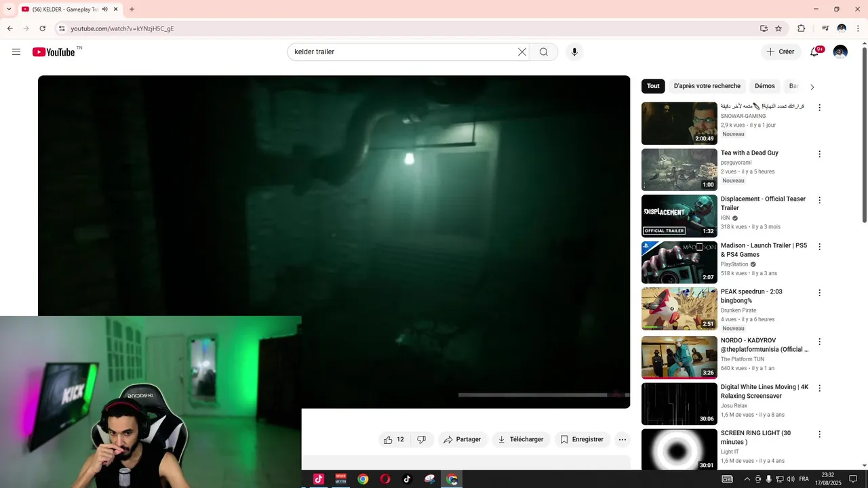Open the Voicemeeter taskbar icon
Image resolution: width=868 pixels, height=488 pixels.
pyautogui.click(x=340, y=479)
